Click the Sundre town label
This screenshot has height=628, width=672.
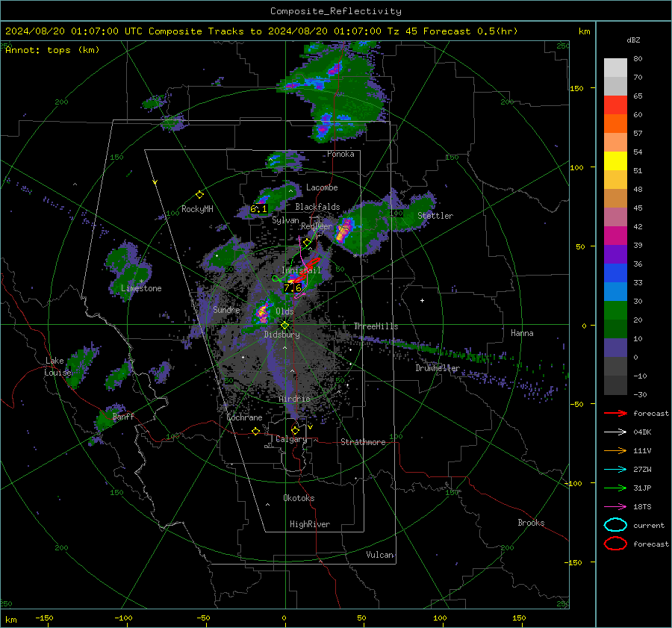click(226, 309)
